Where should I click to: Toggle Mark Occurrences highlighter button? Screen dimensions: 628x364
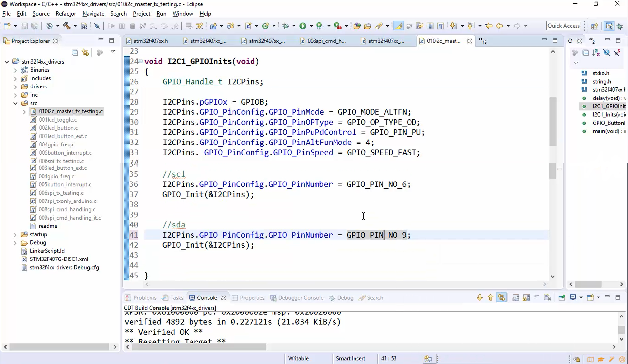398,26
